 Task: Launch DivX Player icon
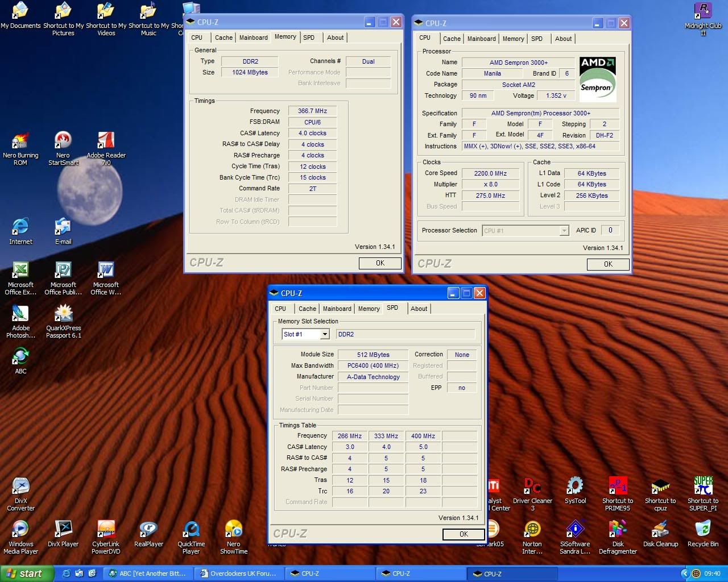point(63,534)
